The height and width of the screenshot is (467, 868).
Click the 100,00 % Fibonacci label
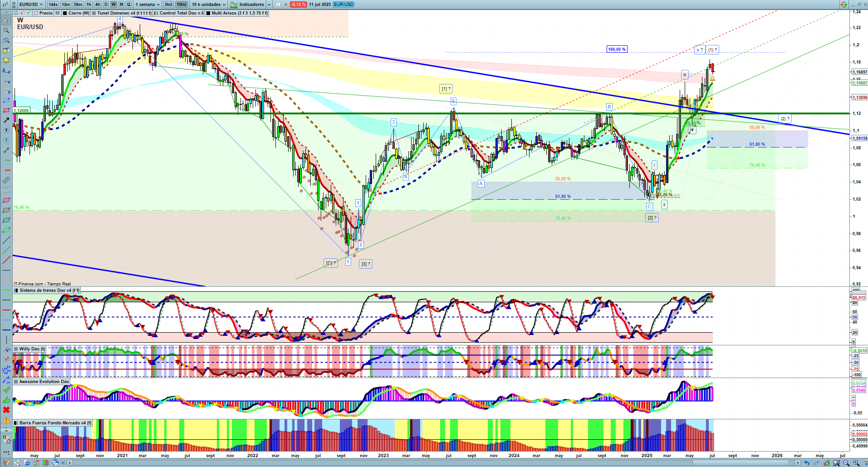[x=617, y=49]
